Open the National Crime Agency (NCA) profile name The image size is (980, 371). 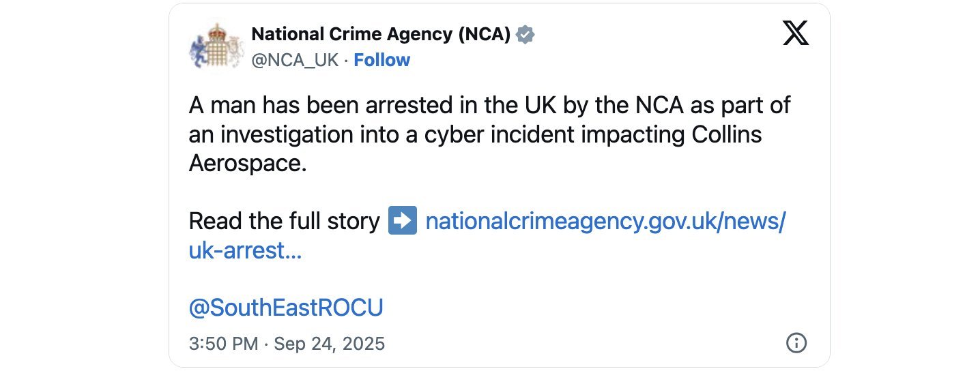(x=381, y=34)
